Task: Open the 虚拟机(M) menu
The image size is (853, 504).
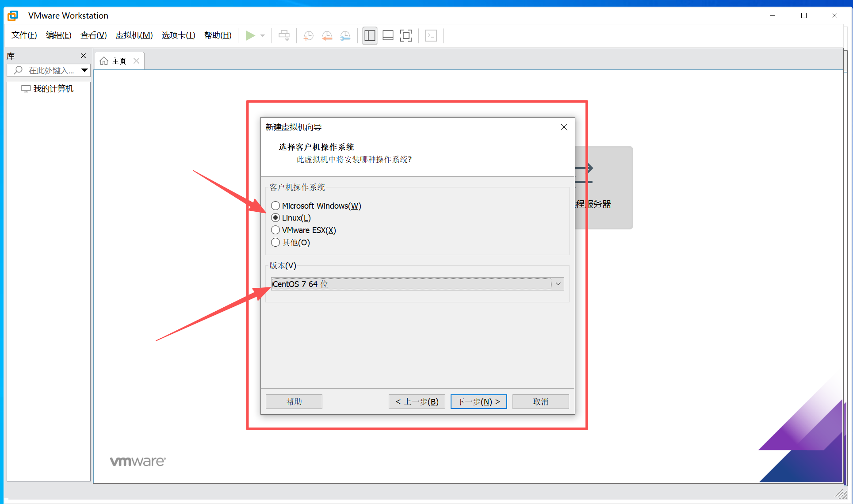Action: pyautogui.click(x=134, y=35)
